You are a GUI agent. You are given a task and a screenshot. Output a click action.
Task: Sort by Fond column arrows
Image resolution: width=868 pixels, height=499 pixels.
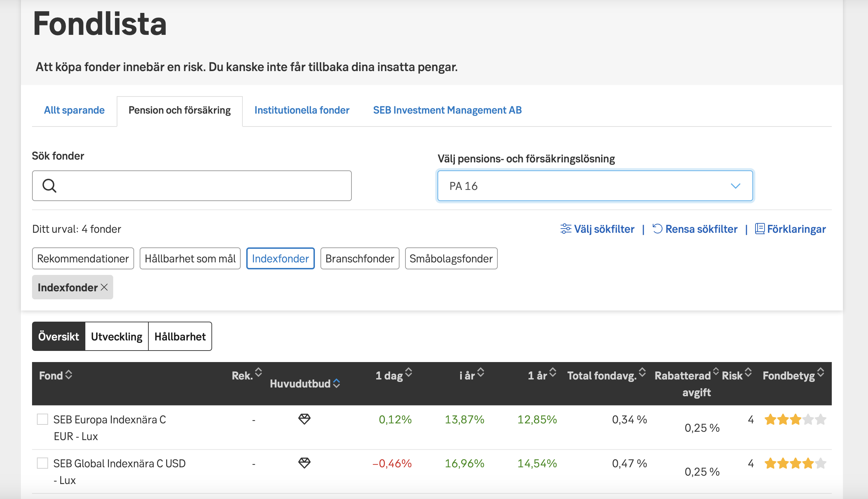[69, 375]
